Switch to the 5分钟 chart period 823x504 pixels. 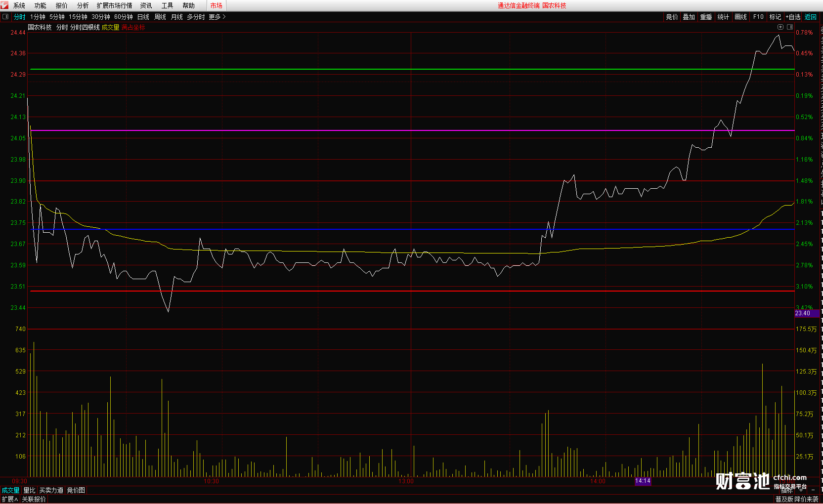pyautogui.click(x=57, y=17)
